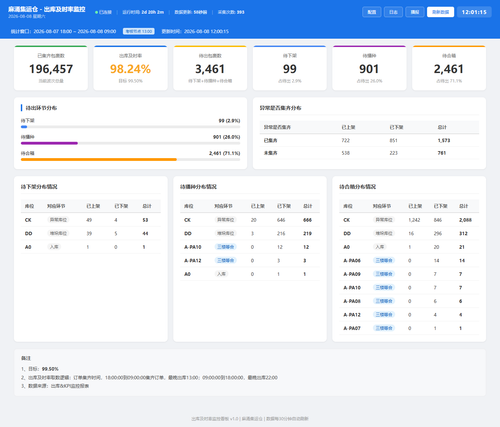Screen dimensions: 500x427
Task: Click the blue tag in middle table's A-PA10 row
Action: point(226,247)
